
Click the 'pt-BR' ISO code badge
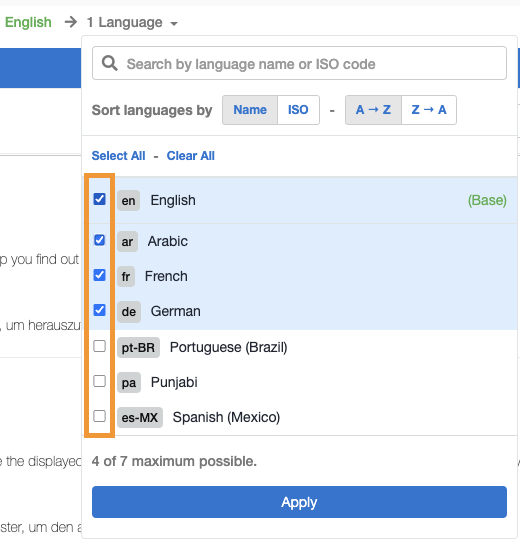[x=138, y=347]
